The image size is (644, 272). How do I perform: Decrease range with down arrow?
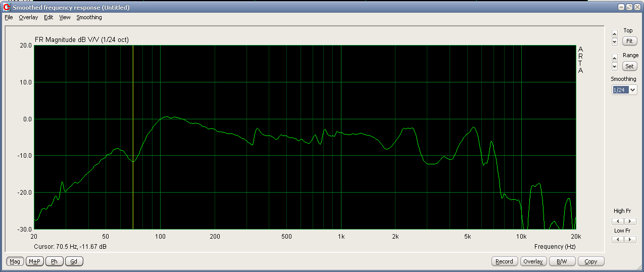coord(614,66)
